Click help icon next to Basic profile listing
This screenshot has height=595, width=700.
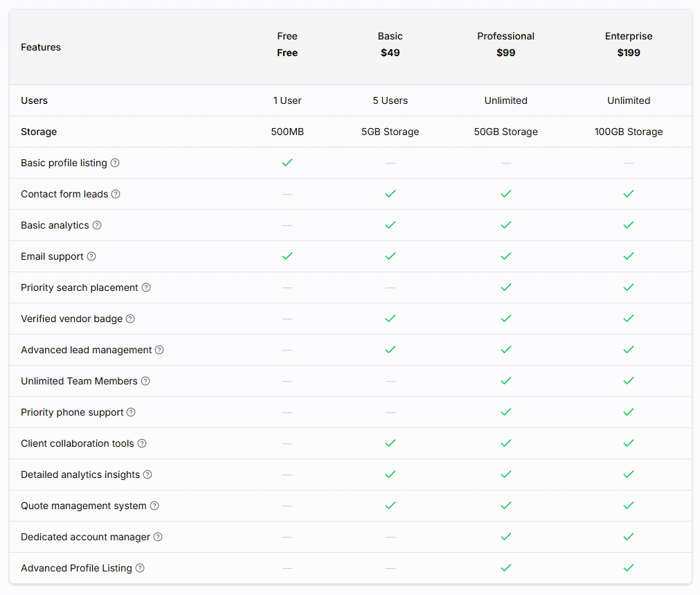click(x=115, y=163)
